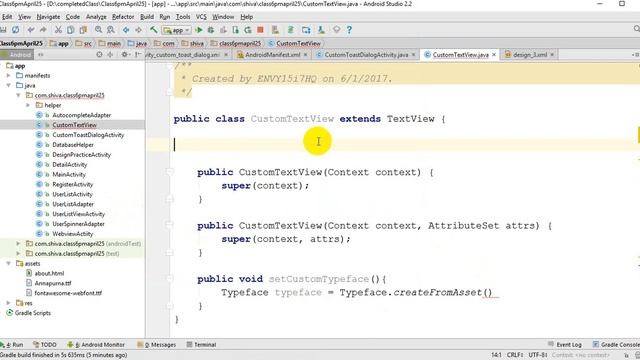
Task: Open the Refactor menu
Action: click(x=123, y=17)
